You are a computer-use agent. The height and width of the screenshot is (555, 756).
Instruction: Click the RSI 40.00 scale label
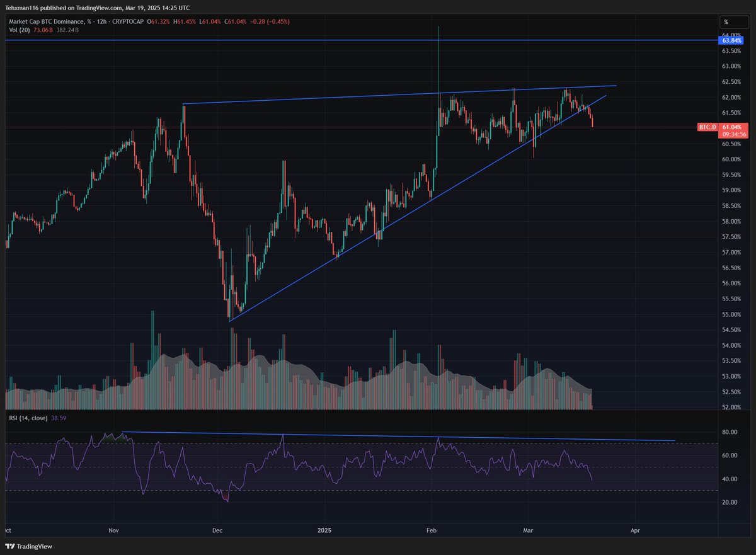[729, 479]
